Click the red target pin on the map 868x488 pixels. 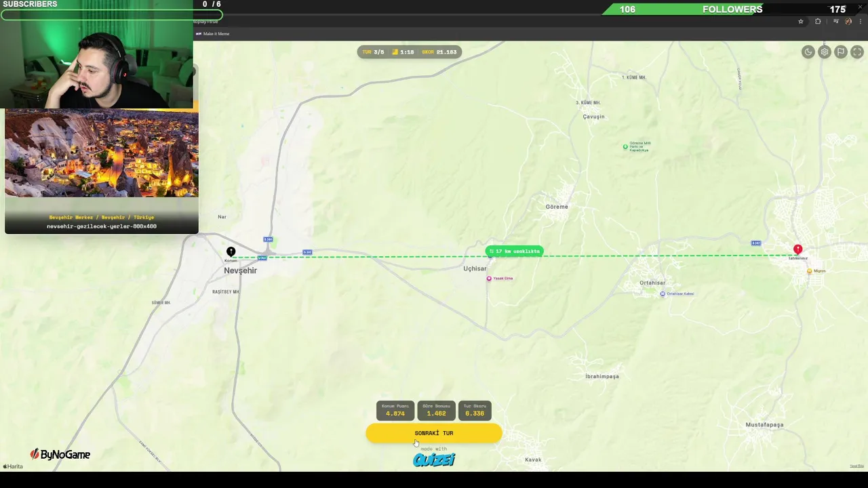click(797, 250)
